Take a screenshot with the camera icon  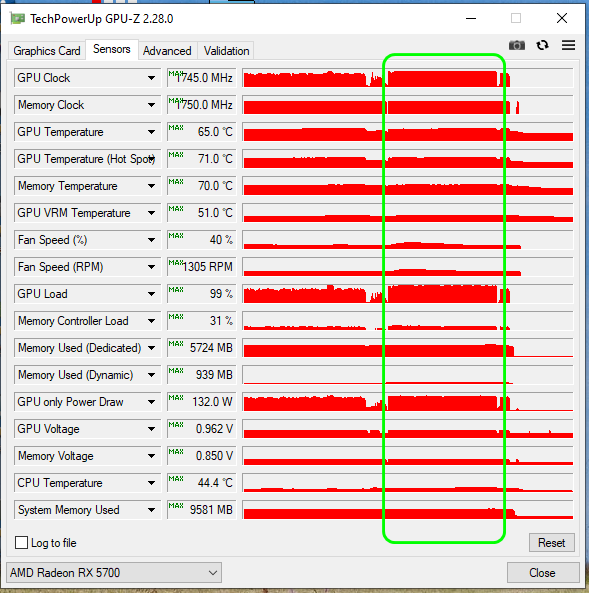click(516, 45)
